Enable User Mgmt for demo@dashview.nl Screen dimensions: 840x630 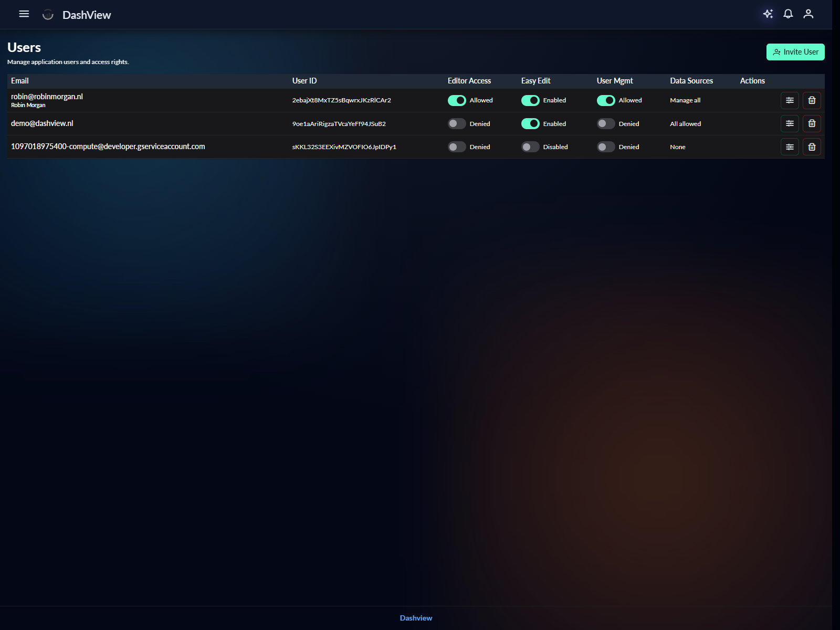tap(606, 123)
